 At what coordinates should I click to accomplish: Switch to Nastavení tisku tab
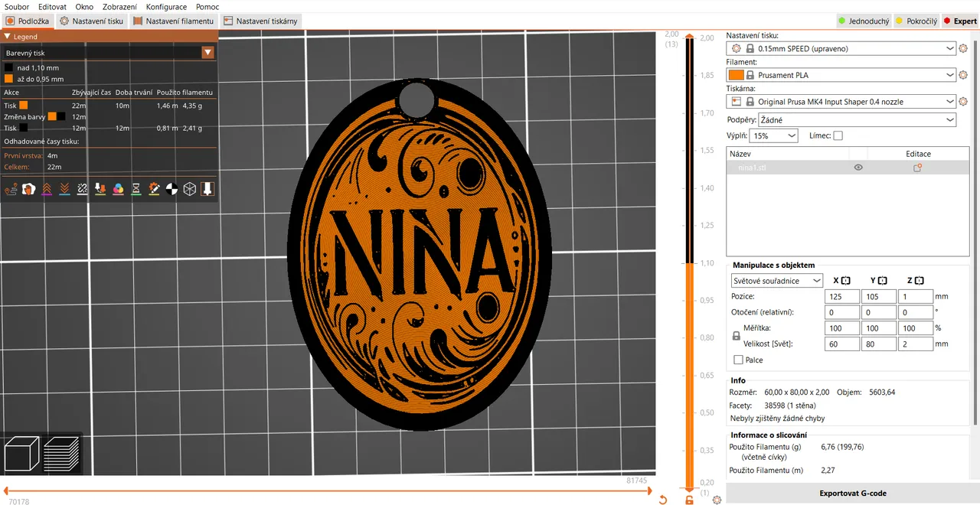[91, 21]
